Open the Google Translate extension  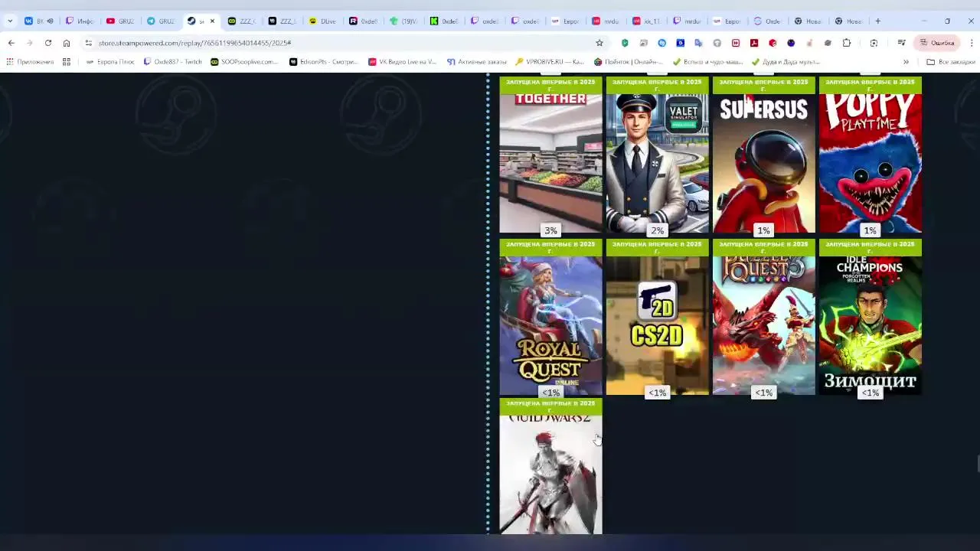coord(699,43)
